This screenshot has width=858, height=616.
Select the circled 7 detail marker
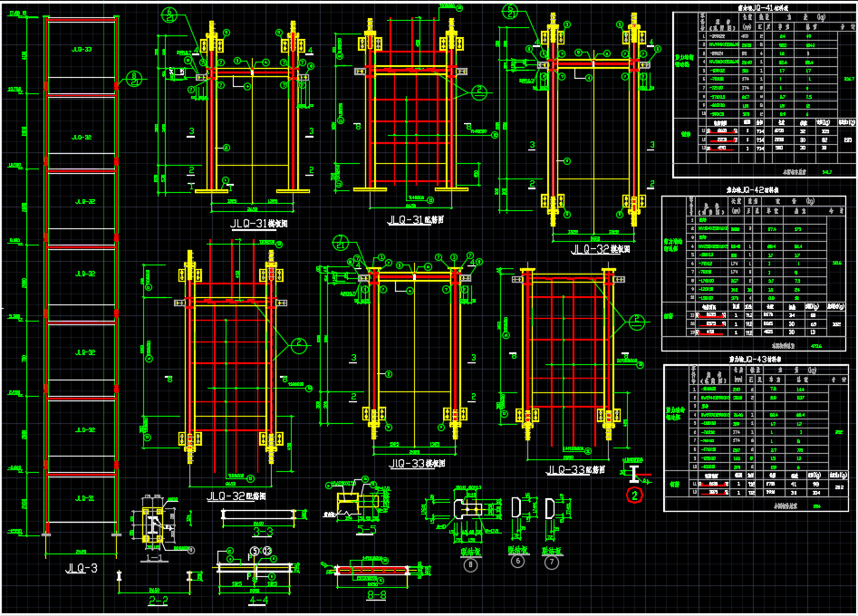coord(553,562)
